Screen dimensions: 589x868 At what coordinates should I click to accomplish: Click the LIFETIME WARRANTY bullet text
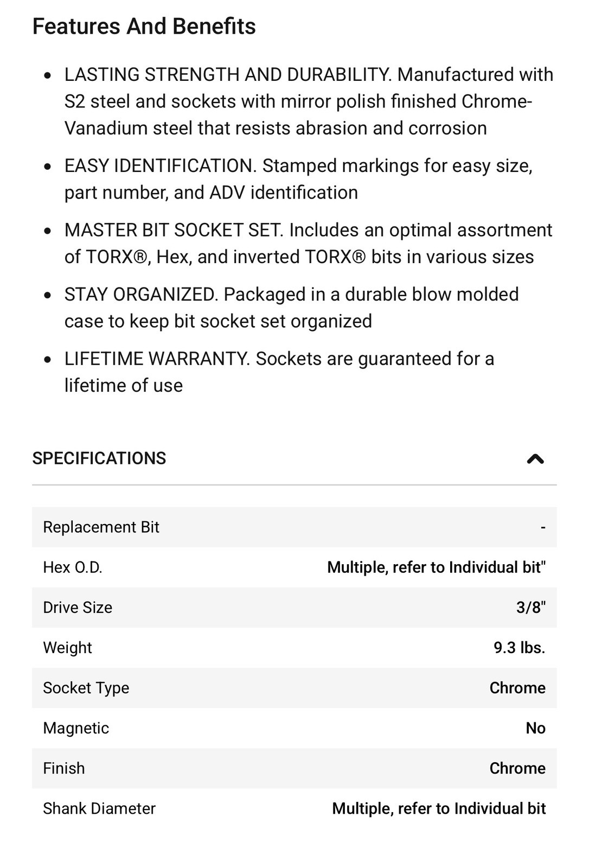[279, 372]
